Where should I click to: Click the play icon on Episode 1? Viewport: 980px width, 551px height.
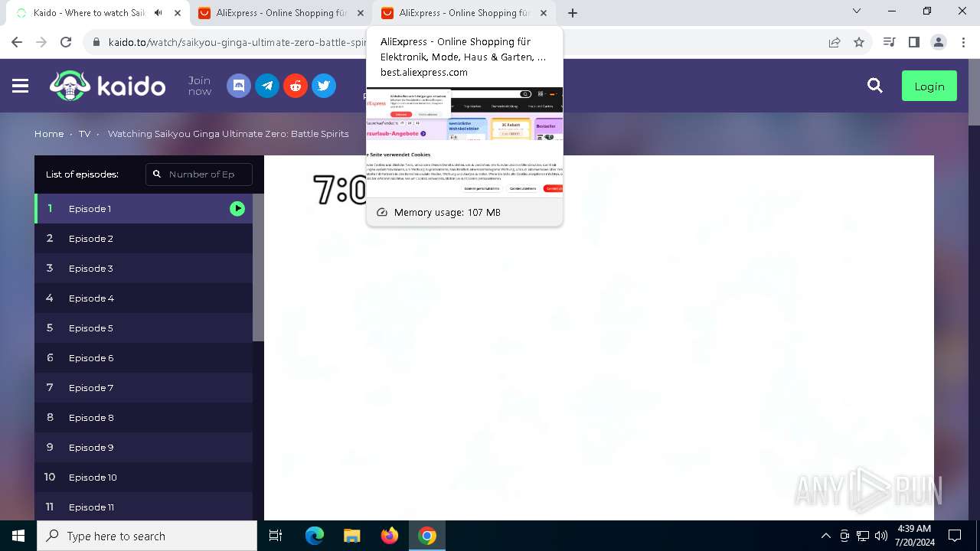pos(237,208)
